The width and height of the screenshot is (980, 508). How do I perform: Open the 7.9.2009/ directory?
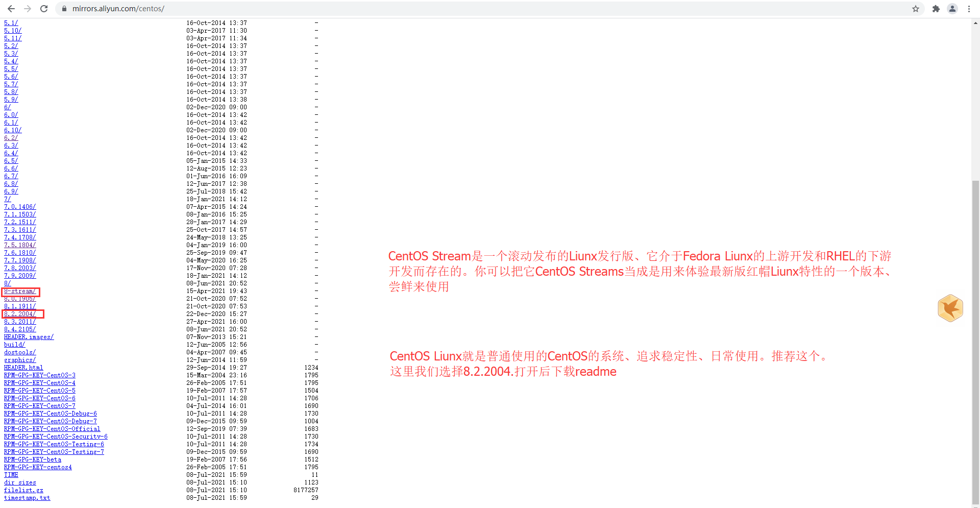[x=20, y=276]
